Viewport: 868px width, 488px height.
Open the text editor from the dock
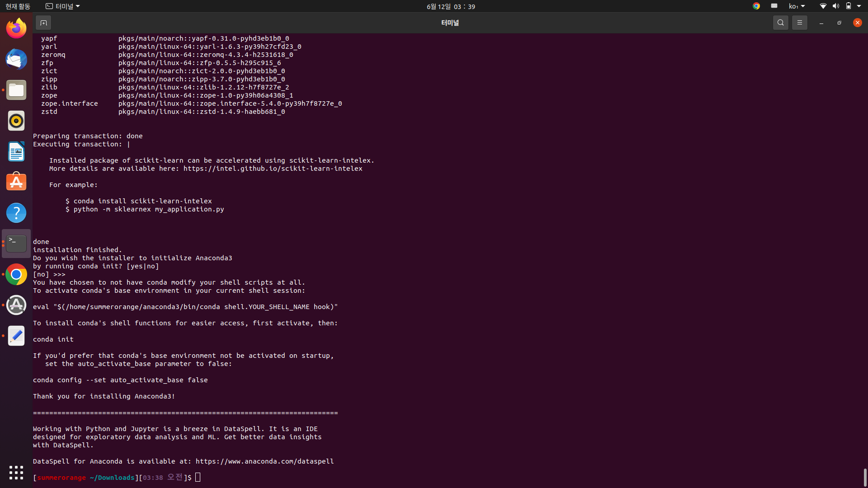(16, 336)
